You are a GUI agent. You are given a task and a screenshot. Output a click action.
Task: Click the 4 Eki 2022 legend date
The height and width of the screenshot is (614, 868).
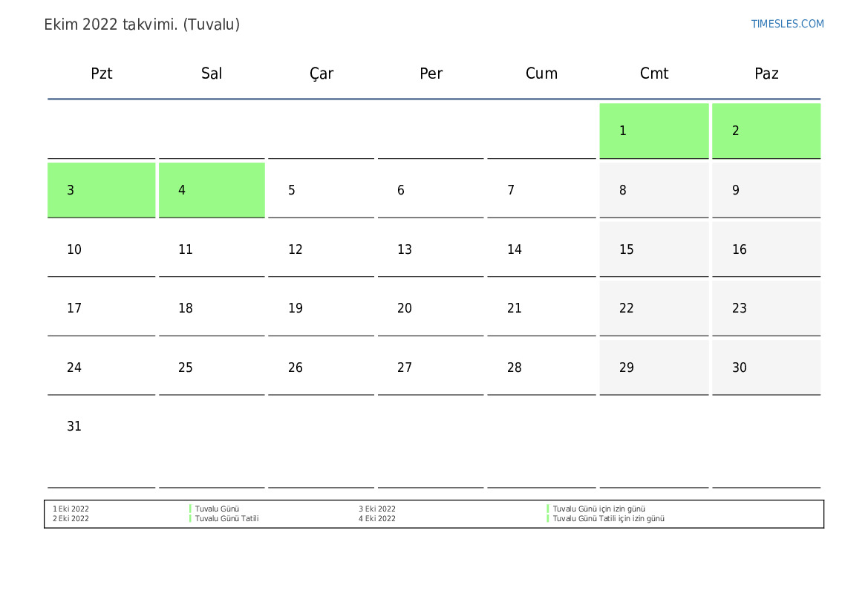pos(377,519)
